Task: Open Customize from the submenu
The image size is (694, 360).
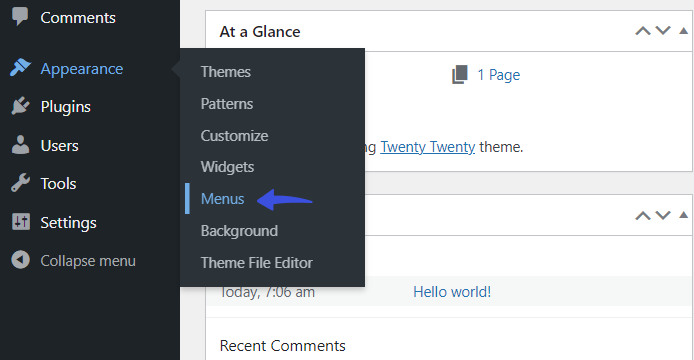Action: 234,135
